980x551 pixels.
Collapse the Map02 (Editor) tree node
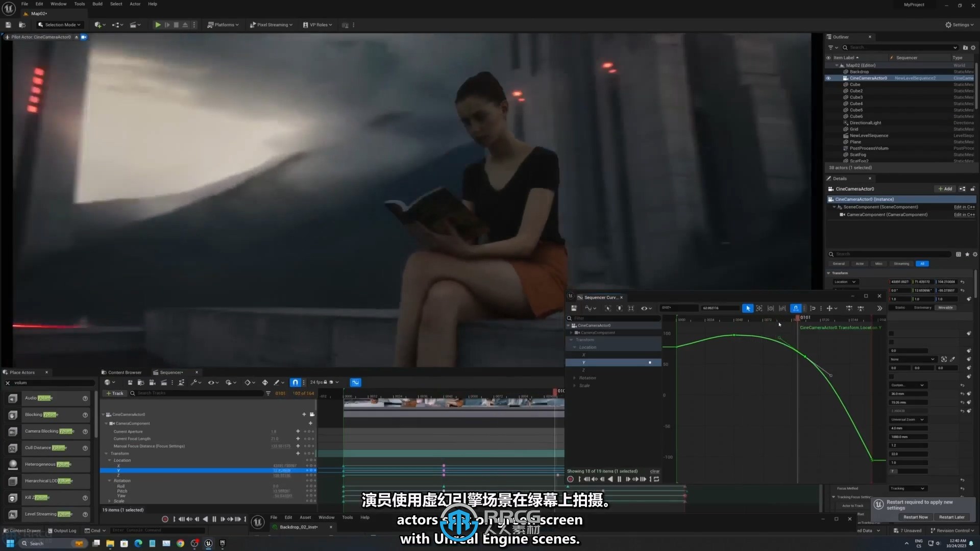pos(837,65)
